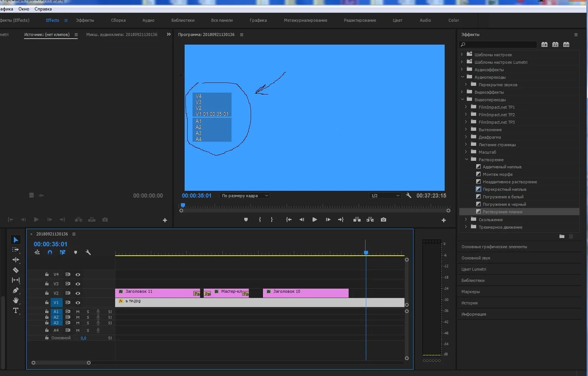
Task: Solo audio track A2
Action: (x=88, y=317)
